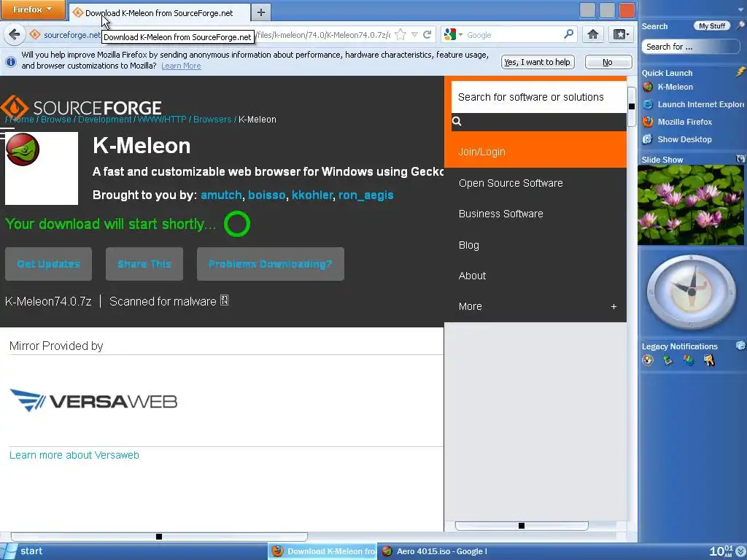The image size is (747, 560).
Task: Reload the current page
Action: coord(427,34)
